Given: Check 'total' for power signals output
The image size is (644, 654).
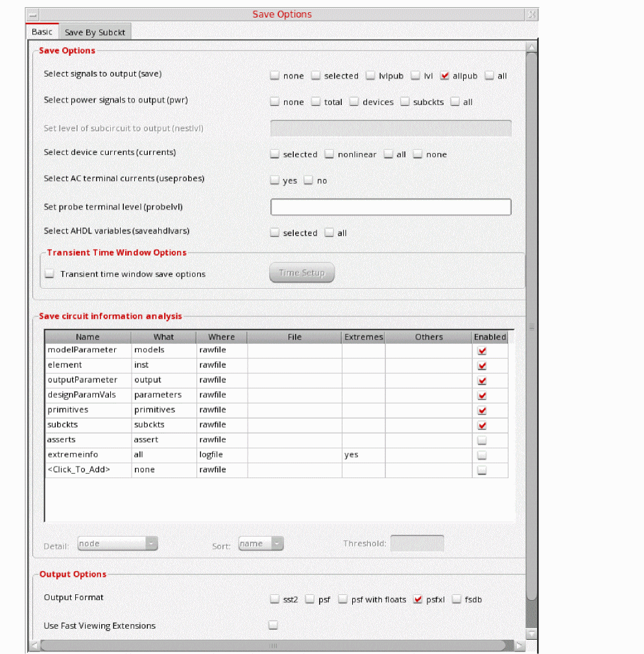Looking at the screenshot, I should point(316,102).
